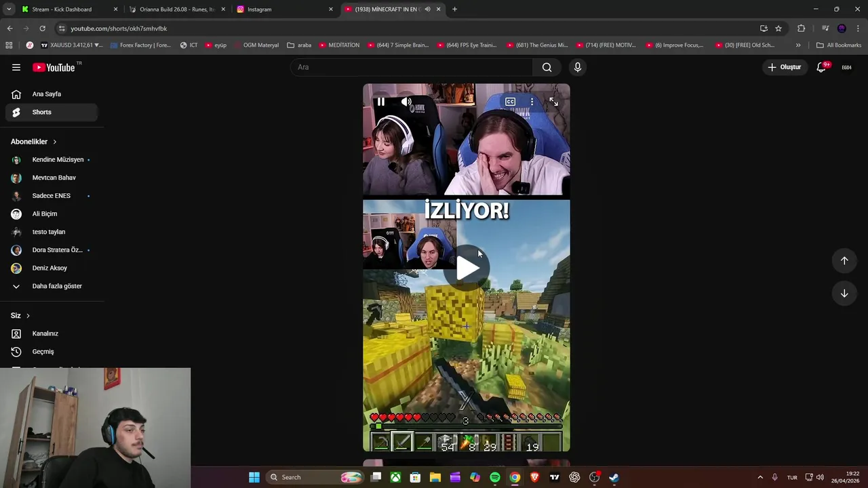Show hidden system tray icons
This screenshot has height=488, width=868.
click(x=760, y=477)
